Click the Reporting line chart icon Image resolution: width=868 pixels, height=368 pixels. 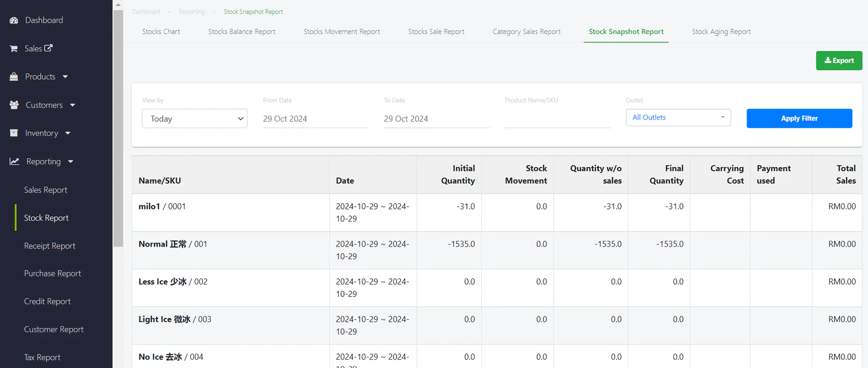[x=14, y=161]
